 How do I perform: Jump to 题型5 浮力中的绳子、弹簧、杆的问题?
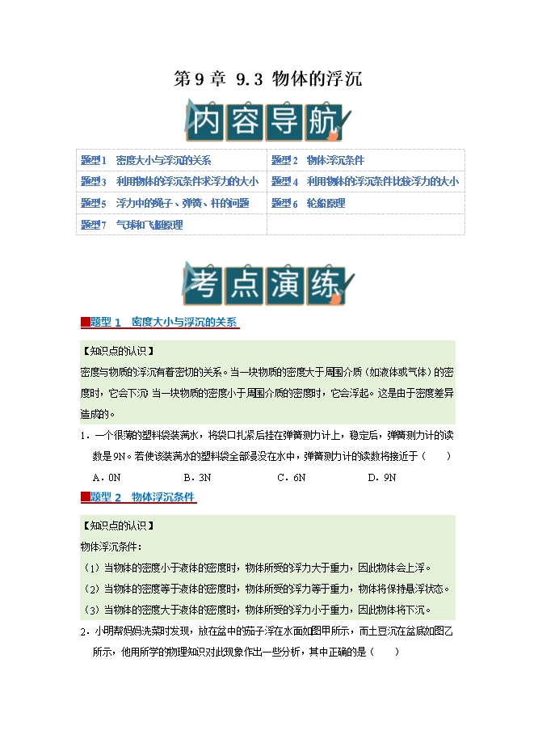(165, 204)
